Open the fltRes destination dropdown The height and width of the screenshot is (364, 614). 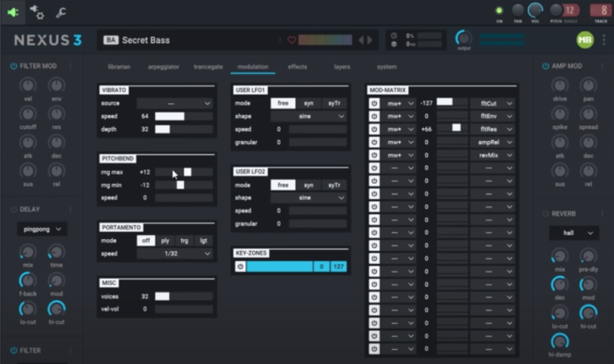(492, 130)
